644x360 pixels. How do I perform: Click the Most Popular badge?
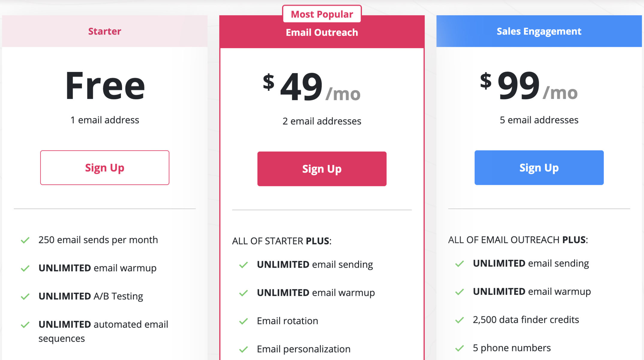pos(322,14)
